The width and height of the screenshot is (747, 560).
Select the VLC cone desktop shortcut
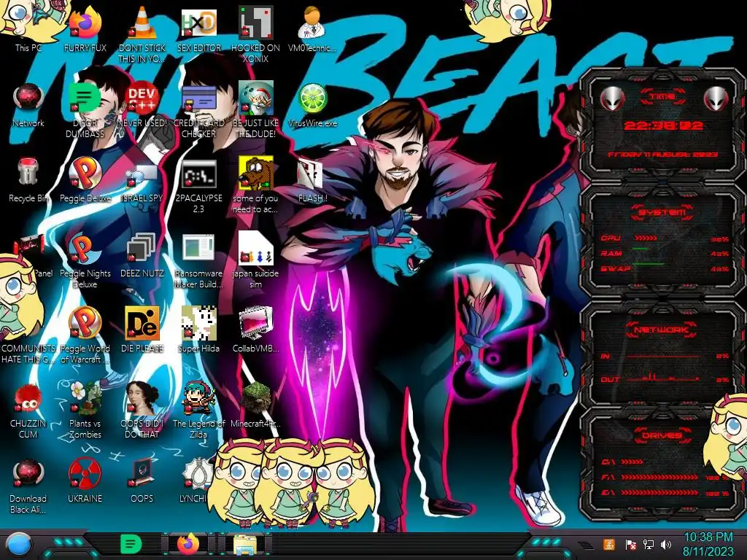pyautogui.click(x=142, y=34)
